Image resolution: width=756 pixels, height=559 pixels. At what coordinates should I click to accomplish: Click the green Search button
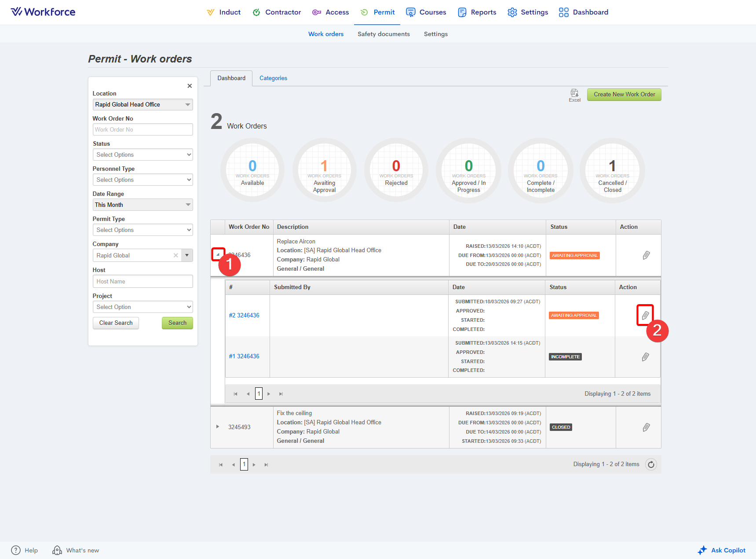pyautogui.click(x=177, y=323)
